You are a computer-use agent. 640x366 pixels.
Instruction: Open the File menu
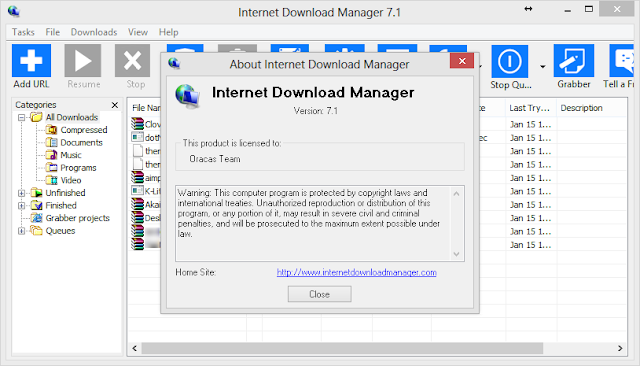pyautogui.click(x=53, y=32)
